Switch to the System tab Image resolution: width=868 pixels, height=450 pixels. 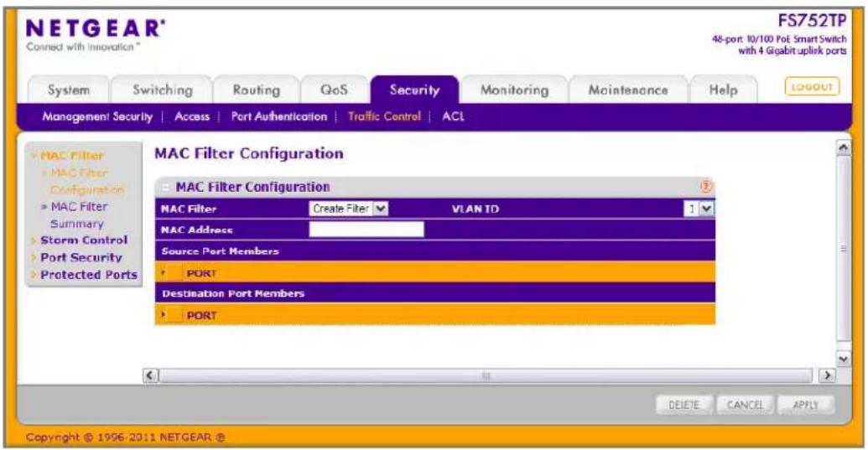69,90
